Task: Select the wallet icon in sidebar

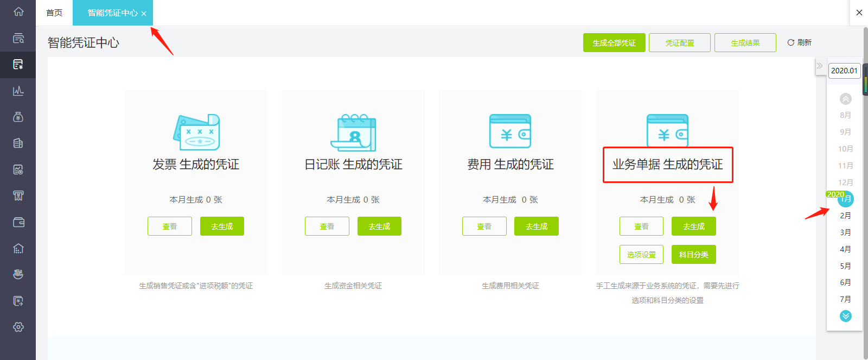Action: point(18,222)
